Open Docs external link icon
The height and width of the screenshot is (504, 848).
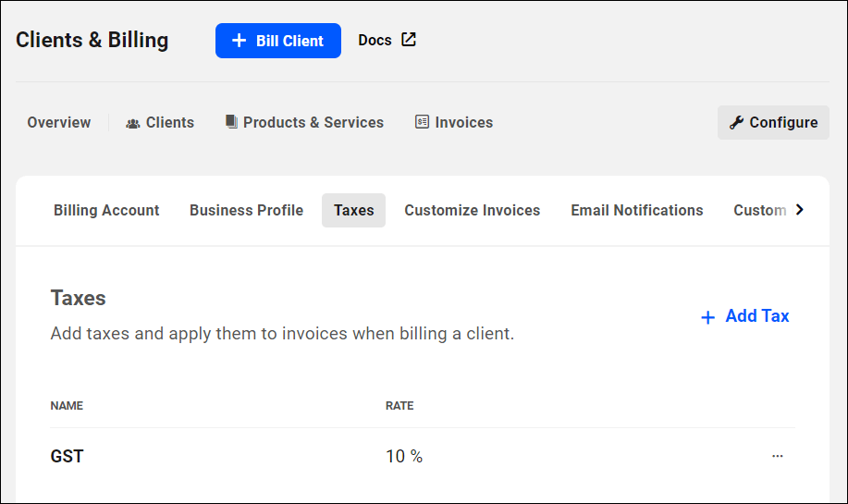point(409,40)
